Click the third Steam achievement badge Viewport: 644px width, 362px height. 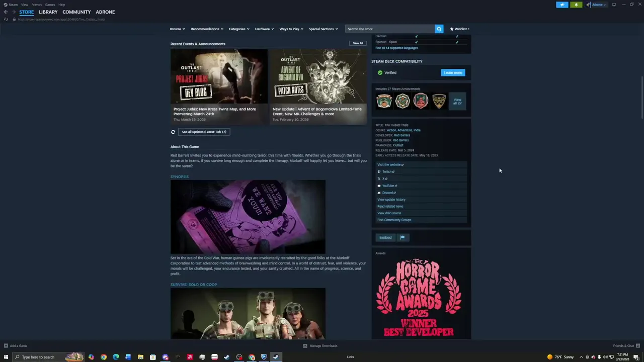pyautogui.click(x=421, y=101)
